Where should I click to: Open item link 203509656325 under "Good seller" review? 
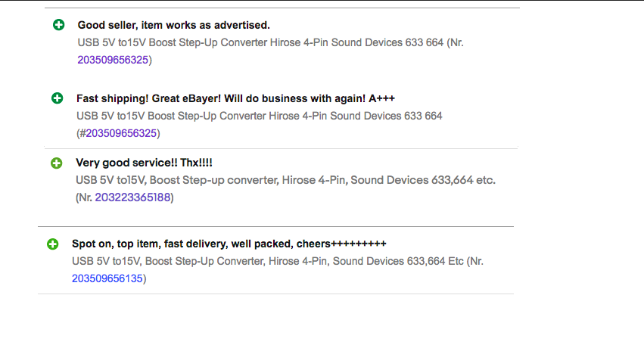coord(113,60)
